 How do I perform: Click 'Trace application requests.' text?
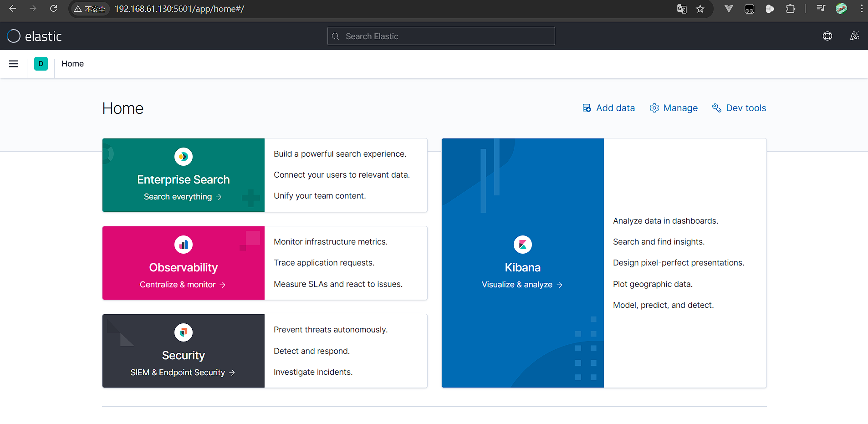[324, 263]
